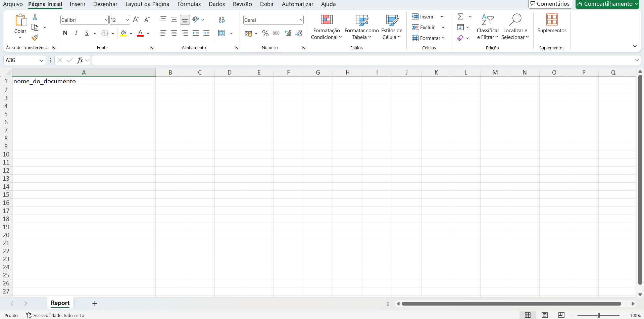Click the borders icon
The image size is (644, 319).
coord(105,33)
